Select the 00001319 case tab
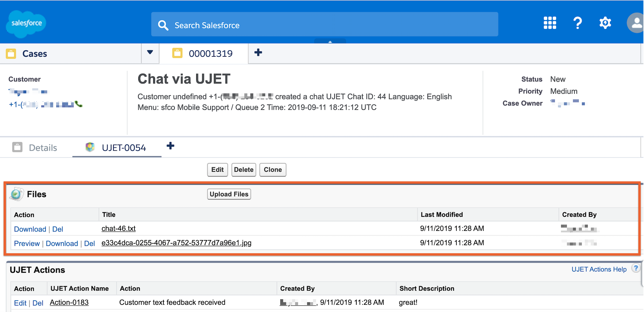Image resolution: width=644 pixels, height=312 pixels. (210, 54)
